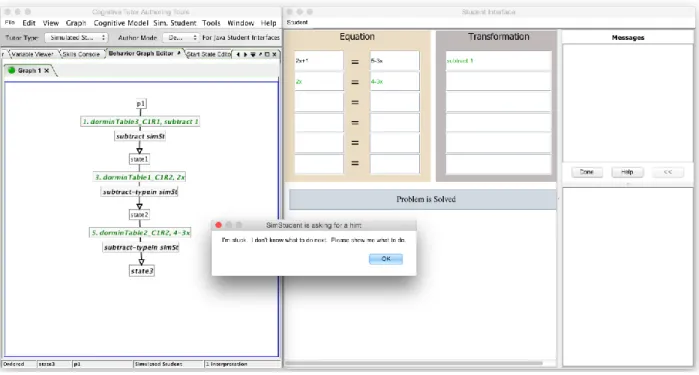Screen dimensions: 699x375
Task: Select the state3 node in graph
Action: [142, 271]
